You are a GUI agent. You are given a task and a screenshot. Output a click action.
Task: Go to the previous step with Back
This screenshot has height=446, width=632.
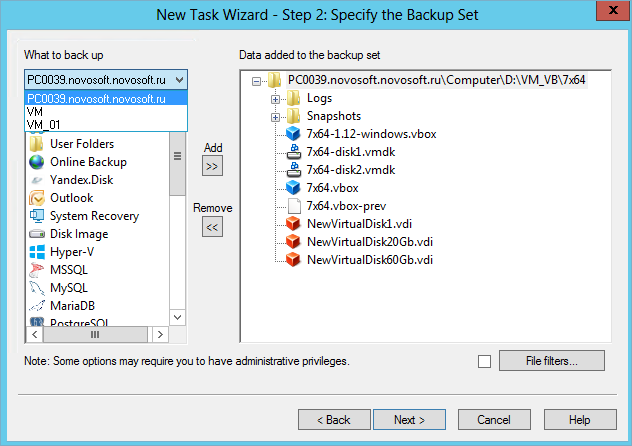coord(334,420)
